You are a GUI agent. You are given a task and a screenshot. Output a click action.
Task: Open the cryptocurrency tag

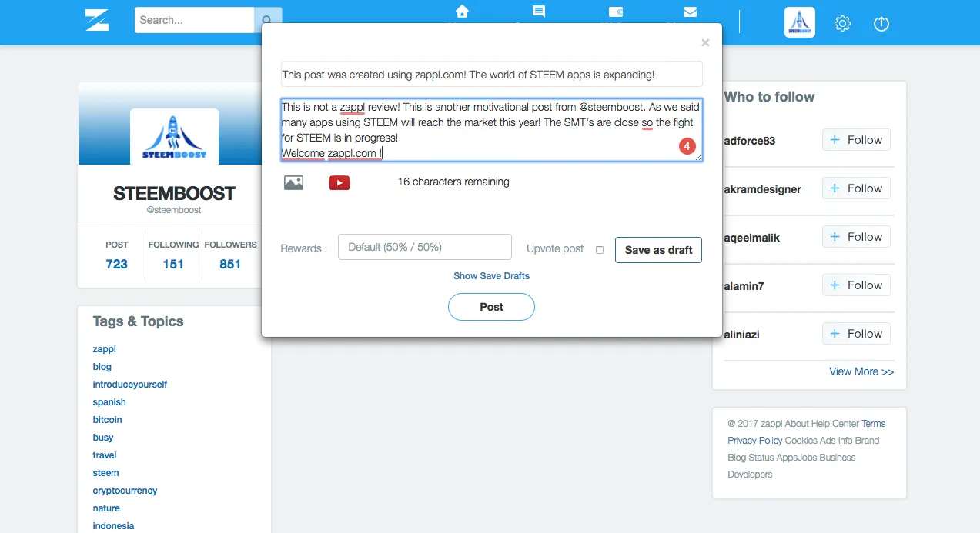(125, 491)
